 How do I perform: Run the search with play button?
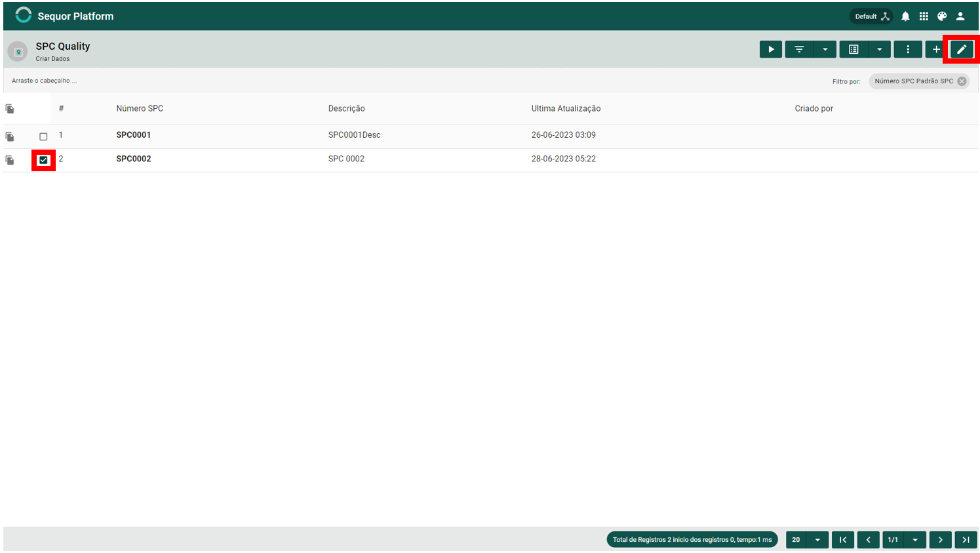pyautogui.click(x=771, y=49)
